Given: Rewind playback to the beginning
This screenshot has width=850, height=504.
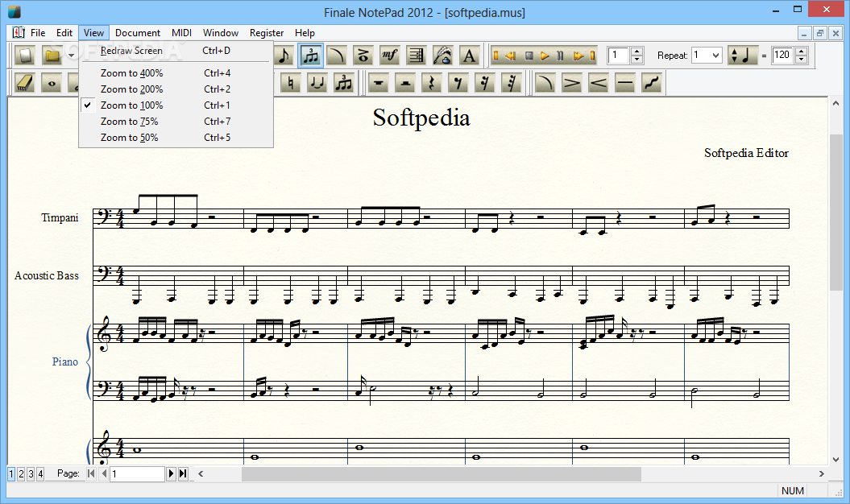Looking at the screenshot, I should coord(495,56).
